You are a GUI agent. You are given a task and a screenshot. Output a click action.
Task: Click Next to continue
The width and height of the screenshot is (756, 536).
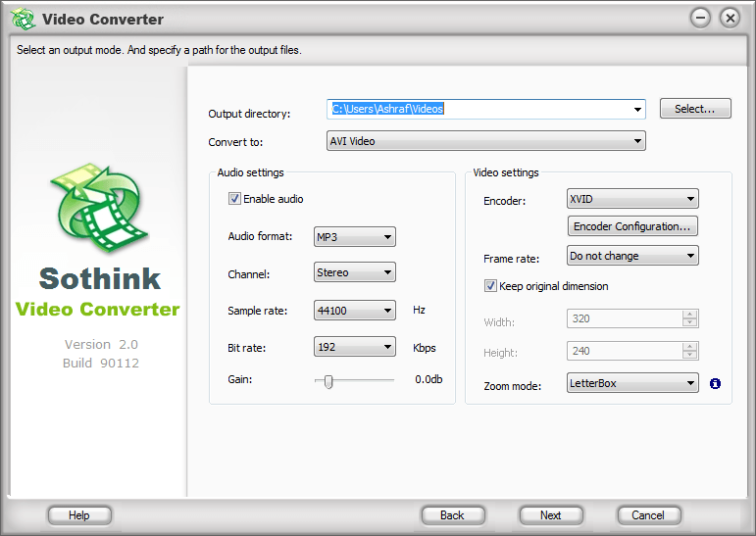tap(551, 515)
